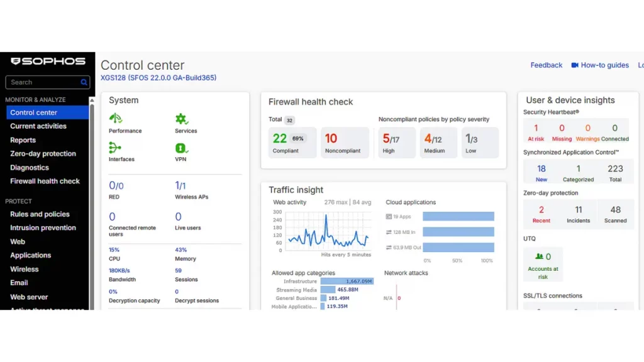Image resolution: width=644 pixels, height=362 pixels.
Task: Click the Infrastructure bar in app categories
Action: (347, 282)
